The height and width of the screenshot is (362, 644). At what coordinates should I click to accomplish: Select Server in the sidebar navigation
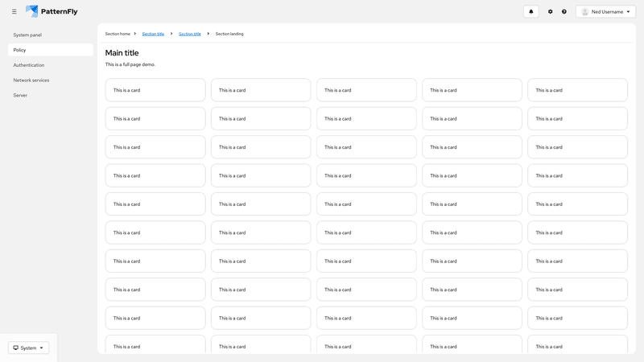click(20, 95)
